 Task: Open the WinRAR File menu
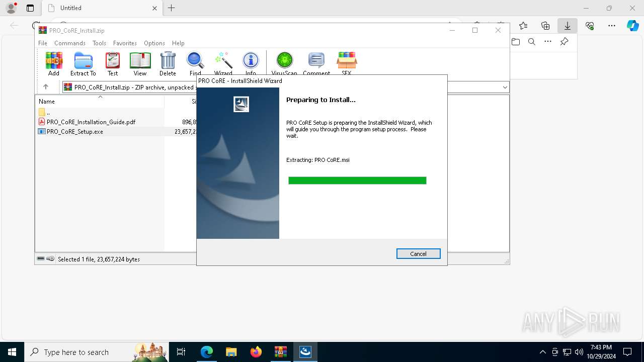(x=43, y=43)
